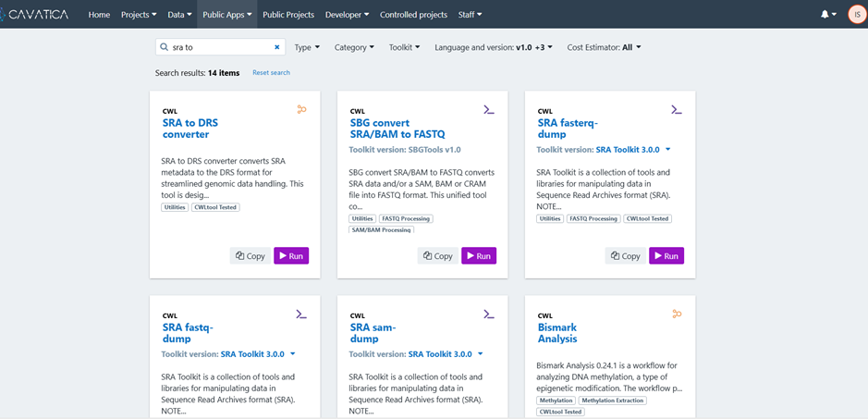
Task: Go to Public Projects
Action: tap(288, 15)
